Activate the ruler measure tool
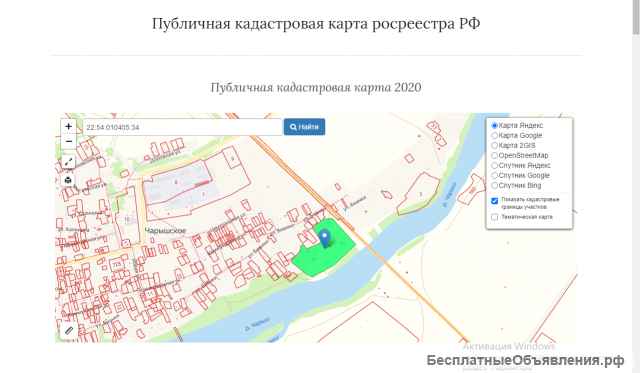The width and height of the screenshot is (640, 373). 69,330
